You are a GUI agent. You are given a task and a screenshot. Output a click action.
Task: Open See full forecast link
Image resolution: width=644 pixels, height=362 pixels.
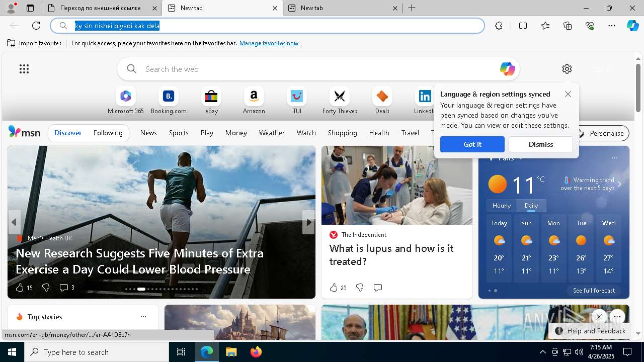tap(594, 291)
